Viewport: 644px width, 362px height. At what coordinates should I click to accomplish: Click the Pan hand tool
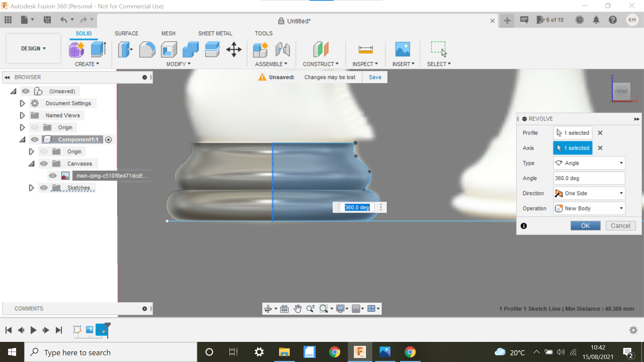[297, 309]
